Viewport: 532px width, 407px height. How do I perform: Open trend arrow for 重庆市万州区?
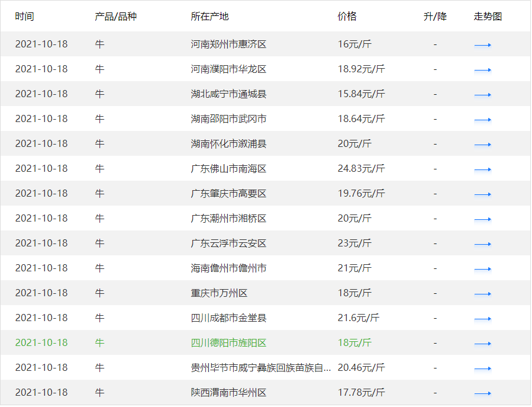pyautogui.click(x=482, y=293)
